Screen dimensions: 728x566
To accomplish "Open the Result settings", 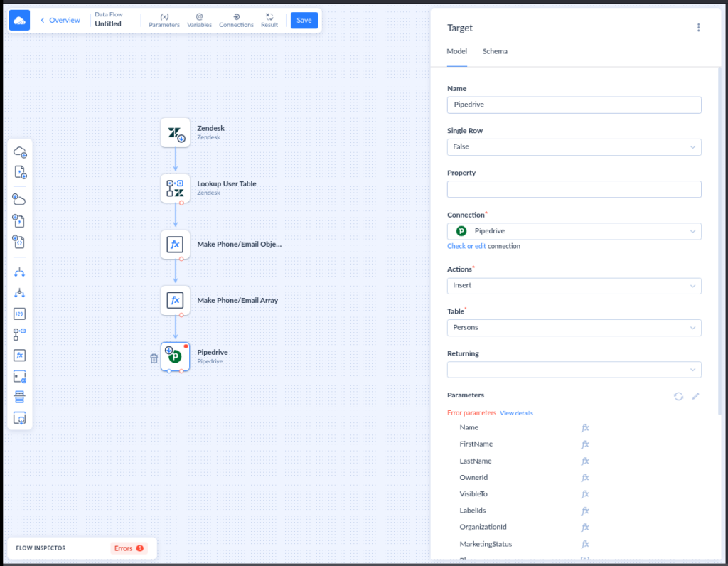I will tap(269, 21).
